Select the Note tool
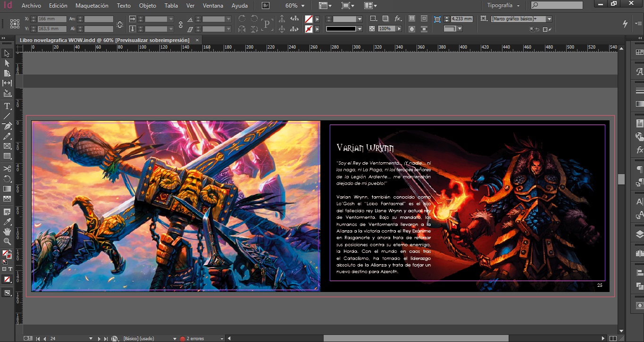644x342 pixels. click(7, 211)
